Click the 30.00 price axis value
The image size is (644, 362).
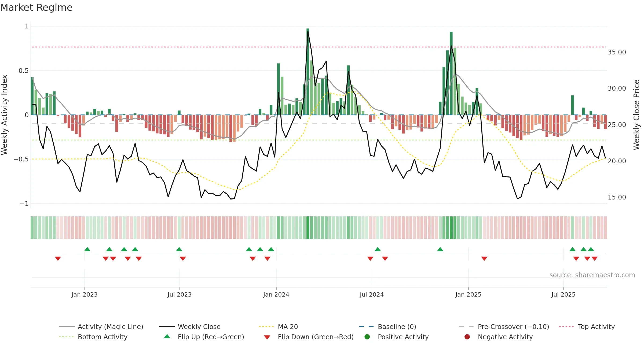617,88
